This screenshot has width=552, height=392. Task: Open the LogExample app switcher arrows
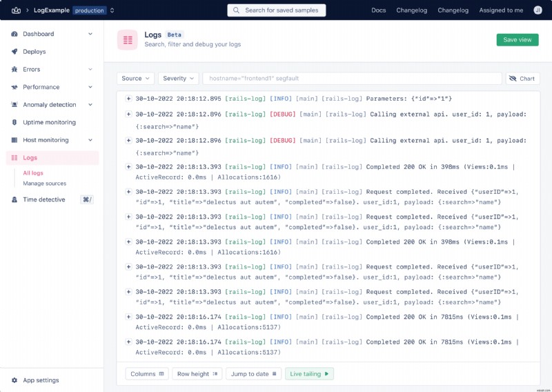click(112, 10)
